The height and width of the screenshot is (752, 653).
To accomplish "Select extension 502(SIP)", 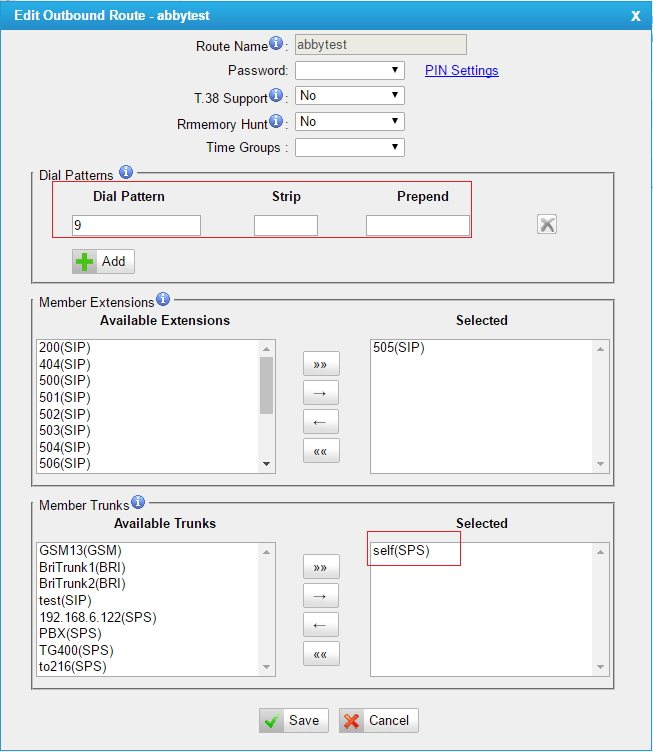I will click(65, 414).
